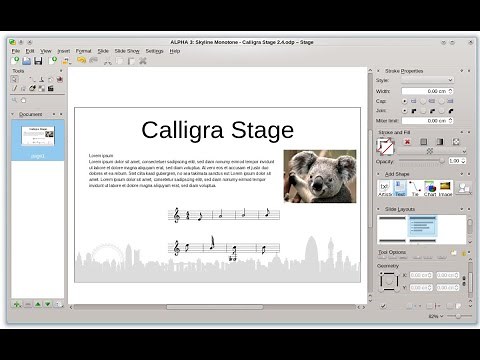
Task: Select third Cap radio button (square cap)
Action: pos(442,101)
